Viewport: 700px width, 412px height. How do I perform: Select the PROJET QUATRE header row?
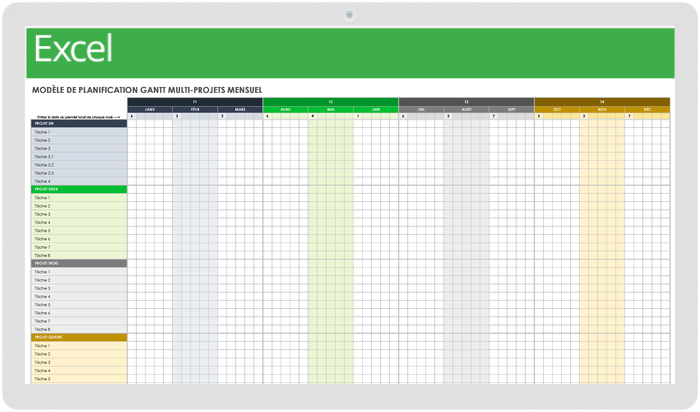tap(79, 337)
